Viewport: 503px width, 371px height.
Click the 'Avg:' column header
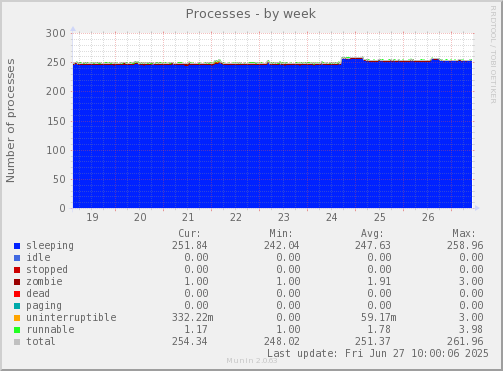click(x=372, y=233)
